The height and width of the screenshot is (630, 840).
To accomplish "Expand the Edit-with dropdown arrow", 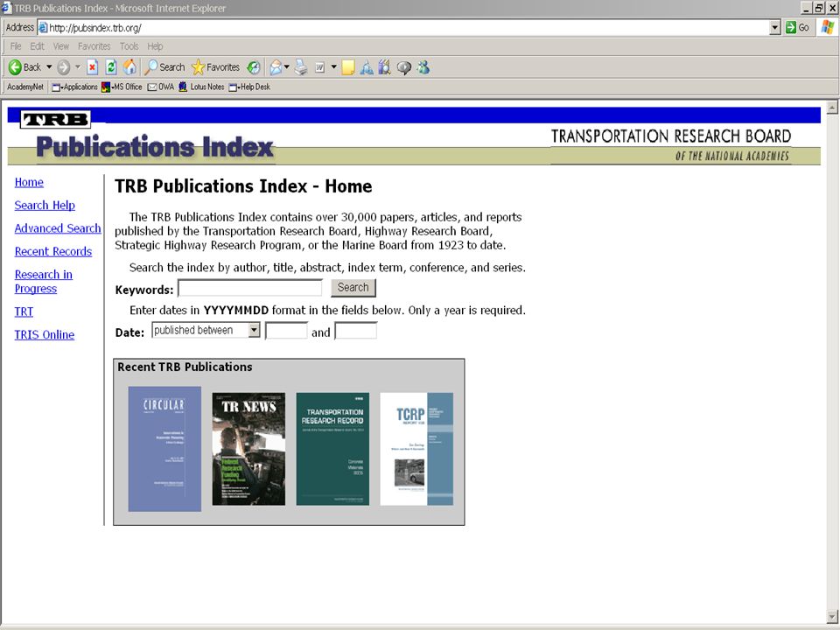I will 333,67.
